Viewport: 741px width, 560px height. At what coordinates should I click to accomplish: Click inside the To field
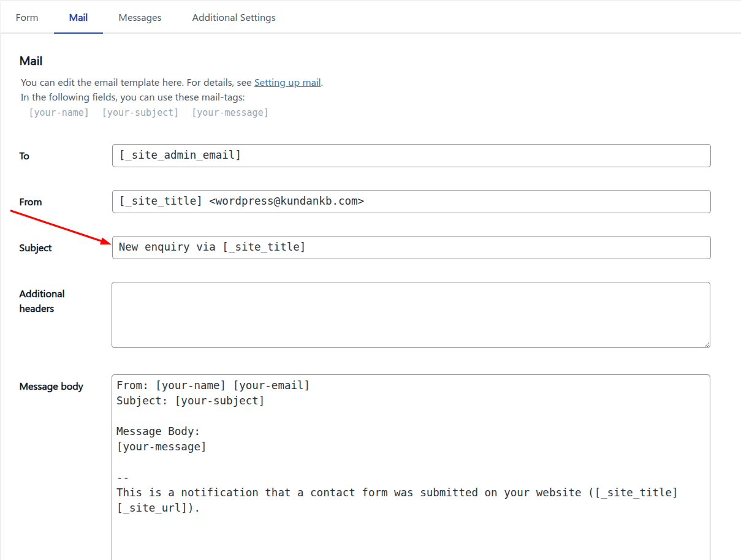pos(411,155)
